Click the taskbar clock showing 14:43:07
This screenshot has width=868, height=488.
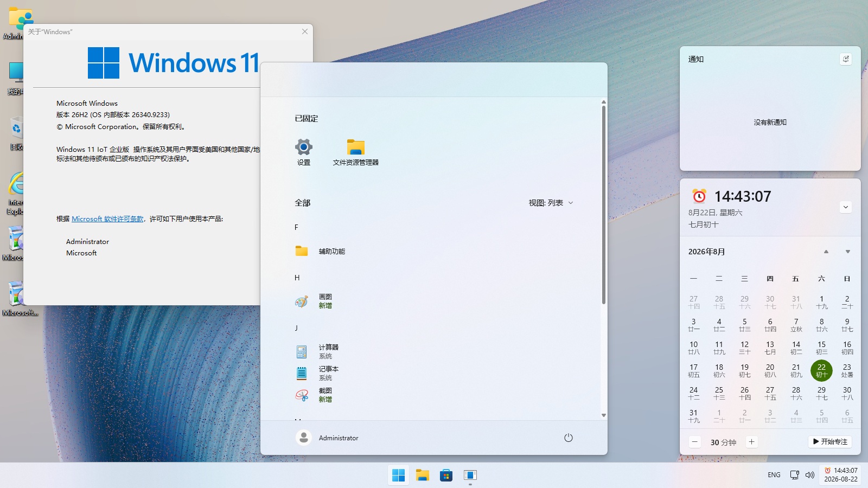click(x=841, y=474)
